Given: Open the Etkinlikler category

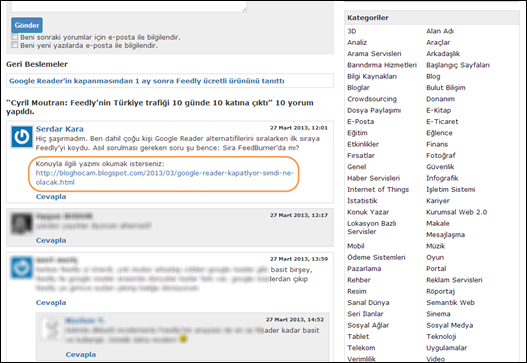Looking at the screenshot, I should tap(363, 144).
